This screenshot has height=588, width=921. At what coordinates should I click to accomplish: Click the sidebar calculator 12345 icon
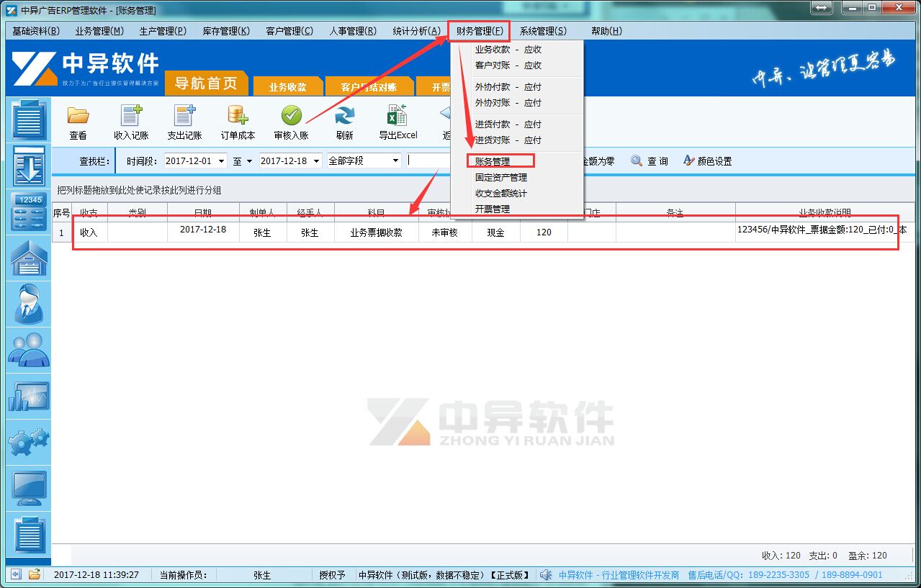pos(29,212)
